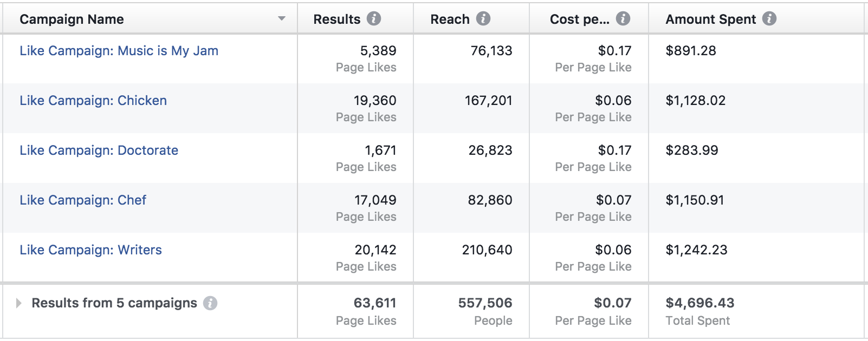Click the info icon next to Cost per result
Image resolution: width=868 pixels, height=341 pixels.
(x=623, y=19)
